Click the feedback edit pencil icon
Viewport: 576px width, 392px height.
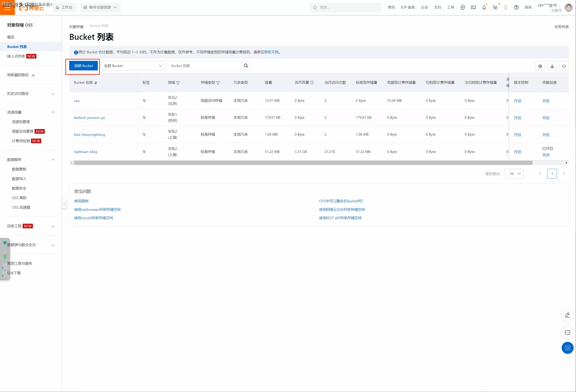coord(567,315)
